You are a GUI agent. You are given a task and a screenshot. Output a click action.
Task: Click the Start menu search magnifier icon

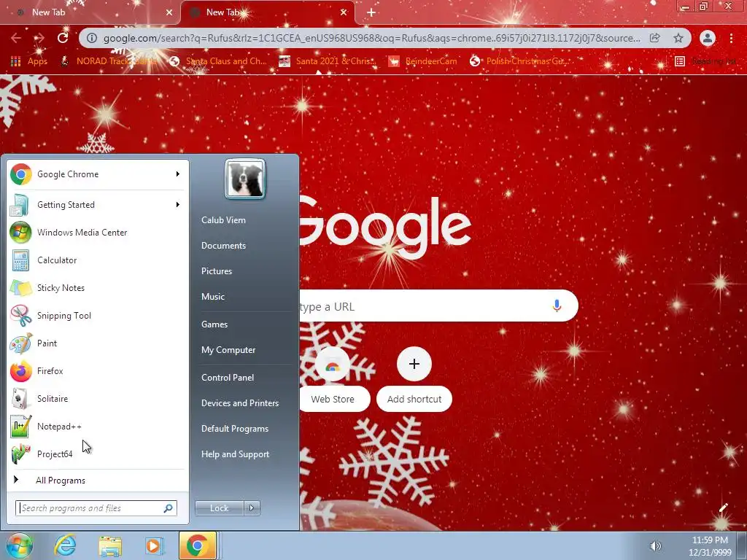(x=169, y=508)
